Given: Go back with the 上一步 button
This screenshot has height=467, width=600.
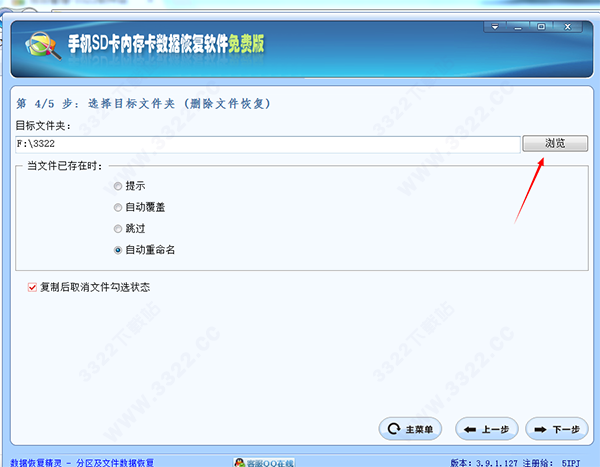Looking at the screenshot, I should pos(487,429).
